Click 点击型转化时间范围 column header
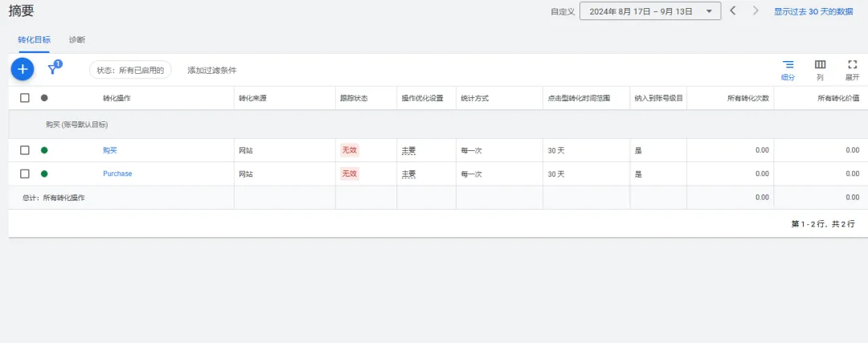868x343 pixels. point(579,98)
